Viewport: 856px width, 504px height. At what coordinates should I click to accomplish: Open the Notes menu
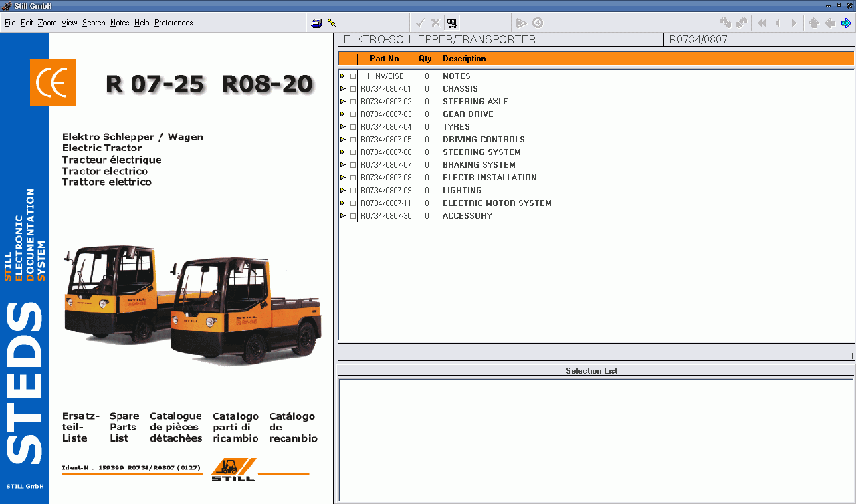(120, 23)
